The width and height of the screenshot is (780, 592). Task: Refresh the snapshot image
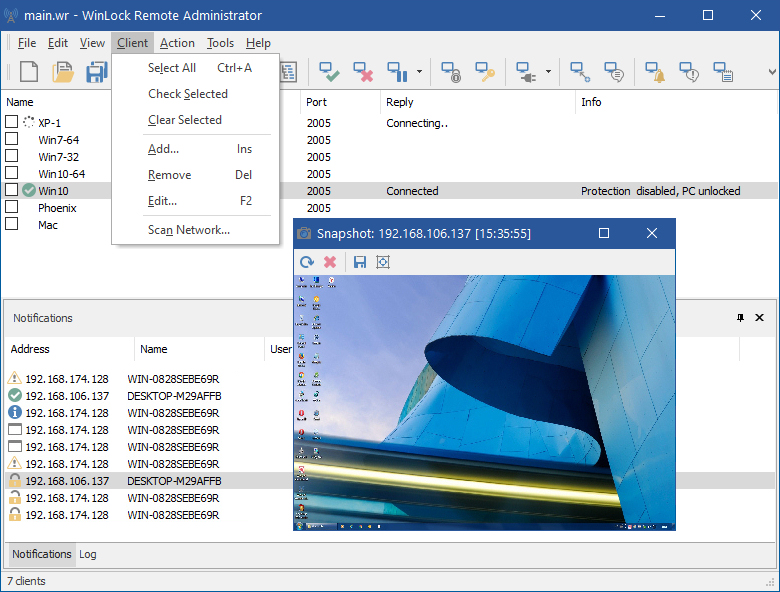coord(307,262)
